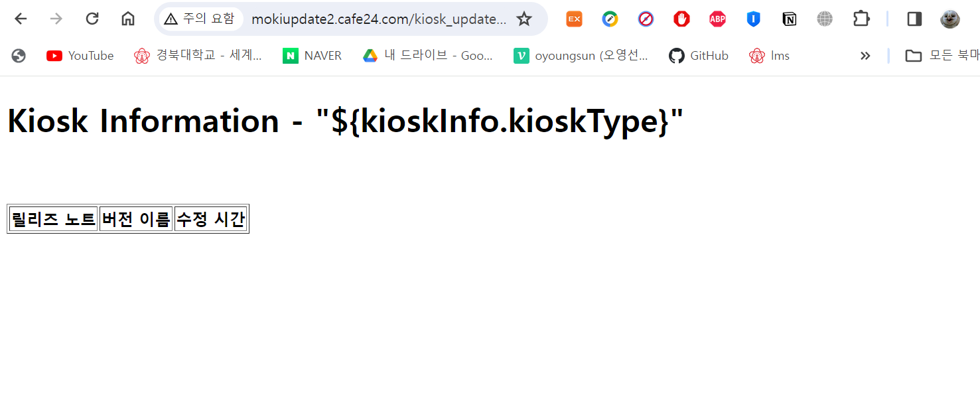The height and width of the screenshot is (393, 980).
Task: Open the 내 드라이브 Google Drive bookmark
Action: click(427, 56)
